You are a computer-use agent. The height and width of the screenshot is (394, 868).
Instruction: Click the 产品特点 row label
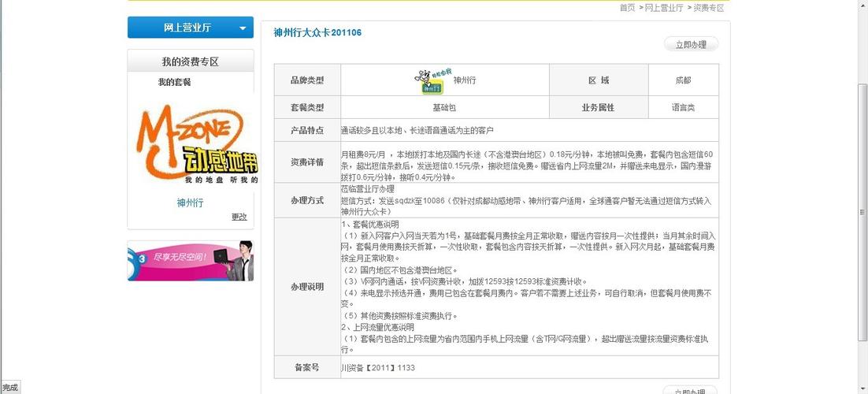[x=307, y=130]
